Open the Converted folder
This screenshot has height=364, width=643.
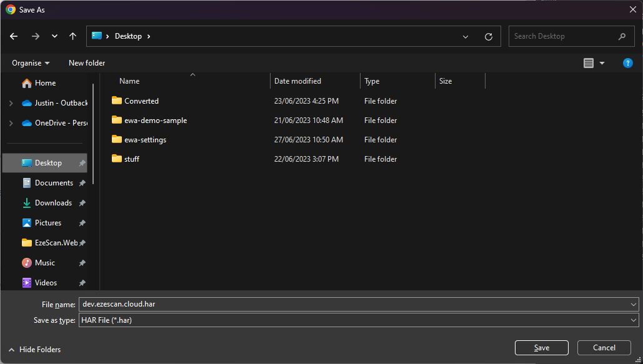click(141, 101)
